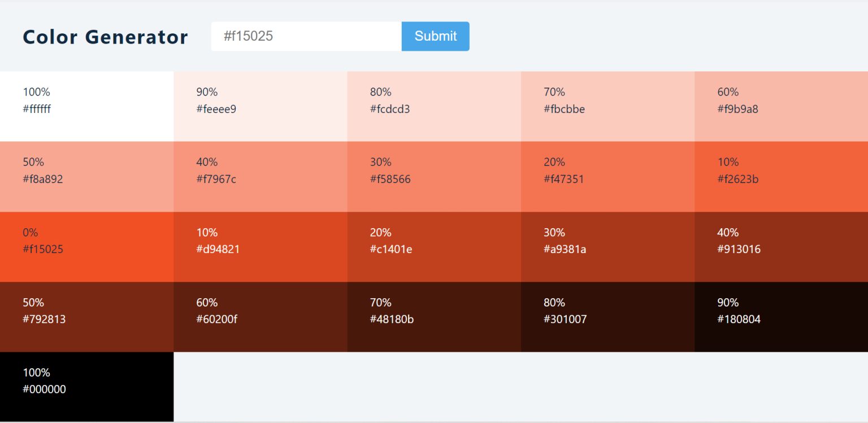Click the 70% light swatch #fbcbbe

pyautogui.click(x=607, y=105)
